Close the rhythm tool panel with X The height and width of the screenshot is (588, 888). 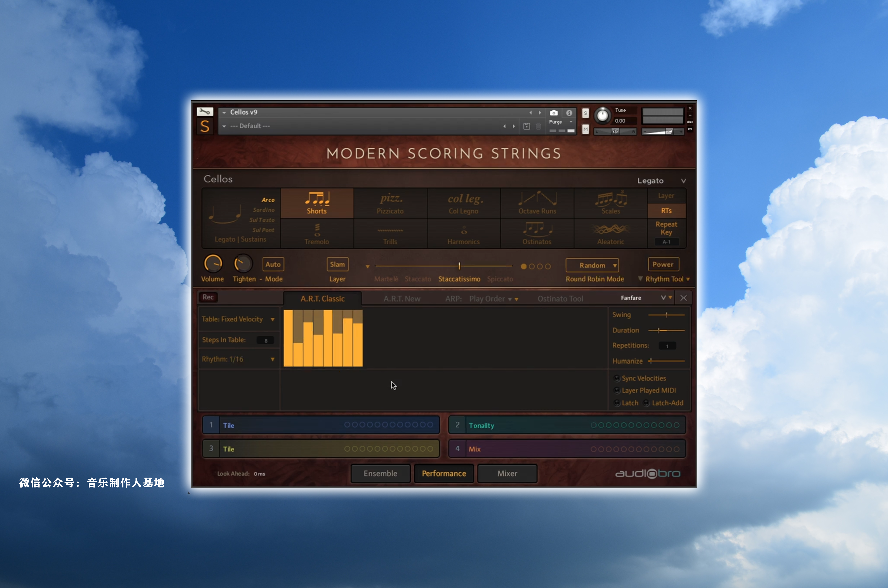tap(683, 298)
